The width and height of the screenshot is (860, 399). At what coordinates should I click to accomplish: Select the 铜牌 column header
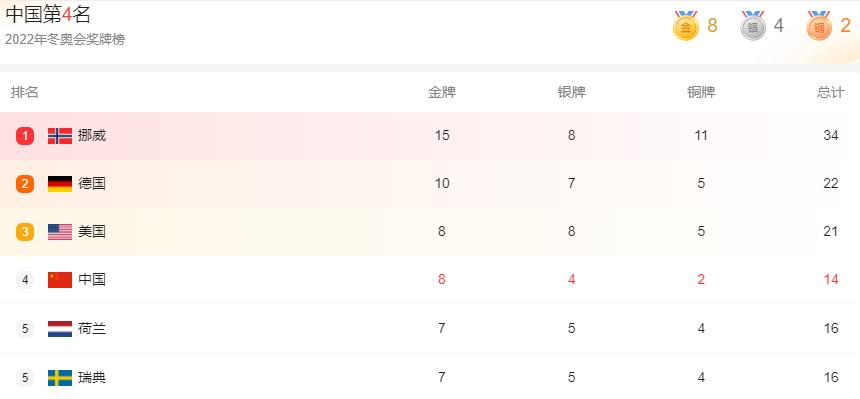tap(701, 92)
